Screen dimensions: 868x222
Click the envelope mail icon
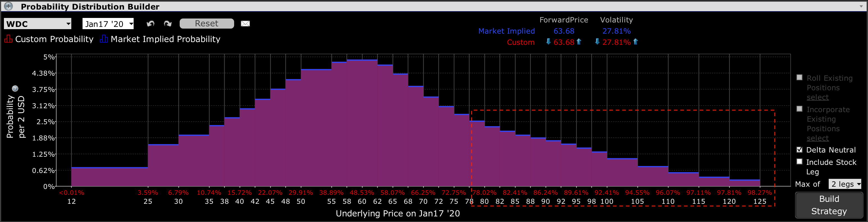tap(245, 24)
